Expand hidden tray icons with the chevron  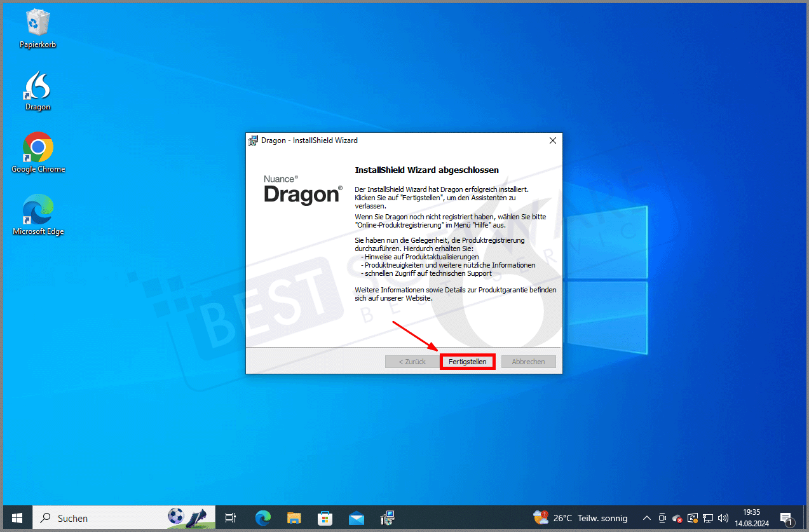(x=646, y=518)
